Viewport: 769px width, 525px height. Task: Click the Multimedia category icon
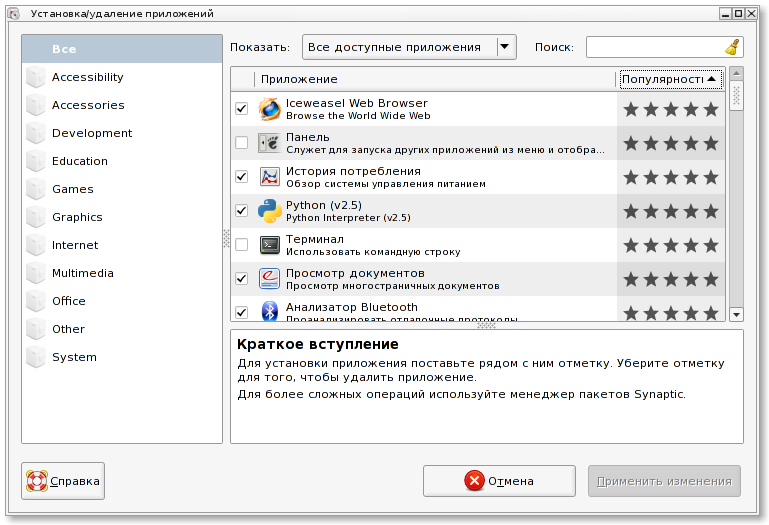point(36,273)
